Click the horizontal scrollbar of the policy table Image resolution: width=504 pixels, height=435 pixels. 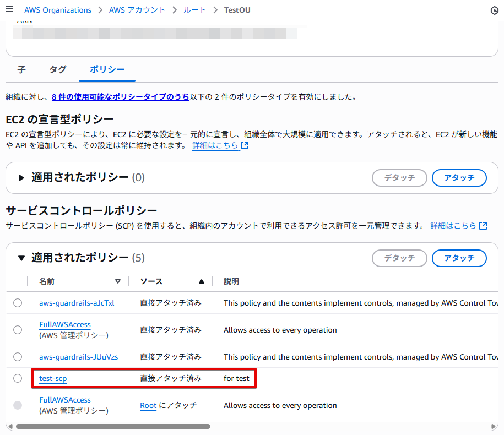[x=113, y=426]
